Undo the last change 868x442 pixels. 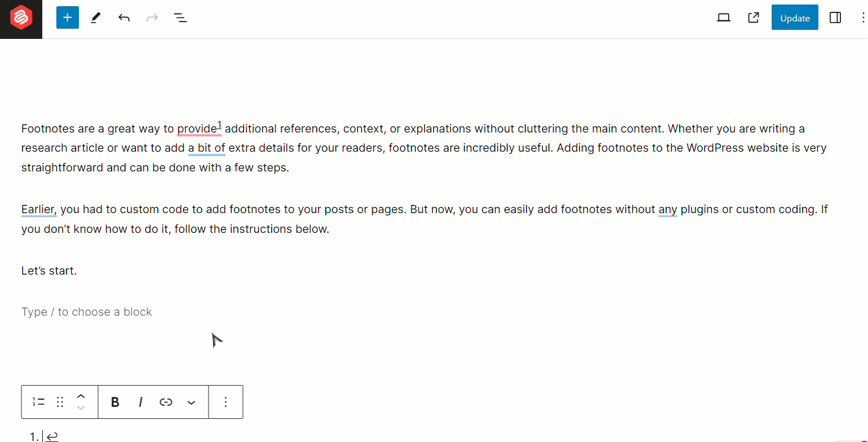click(x=124, y=17)
